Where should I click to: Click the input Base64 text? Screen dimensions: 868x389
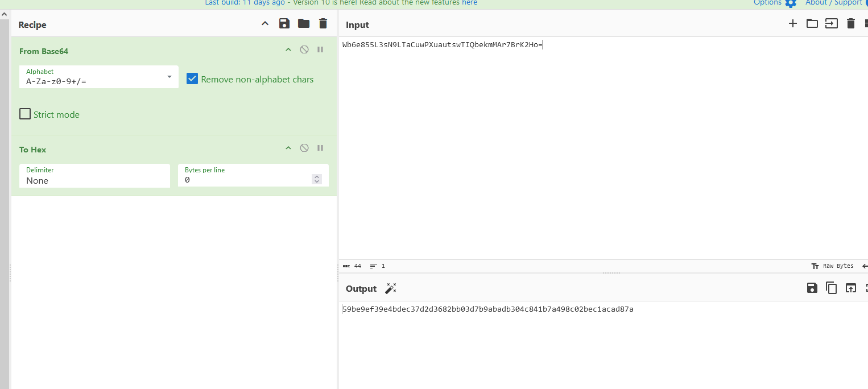(443, 44)
